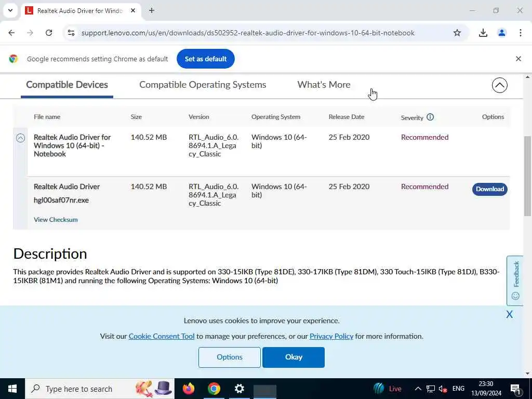Viewport: 532px width, 399px height.
Task: Open the What's More tab
Action: tap(324, 85)
